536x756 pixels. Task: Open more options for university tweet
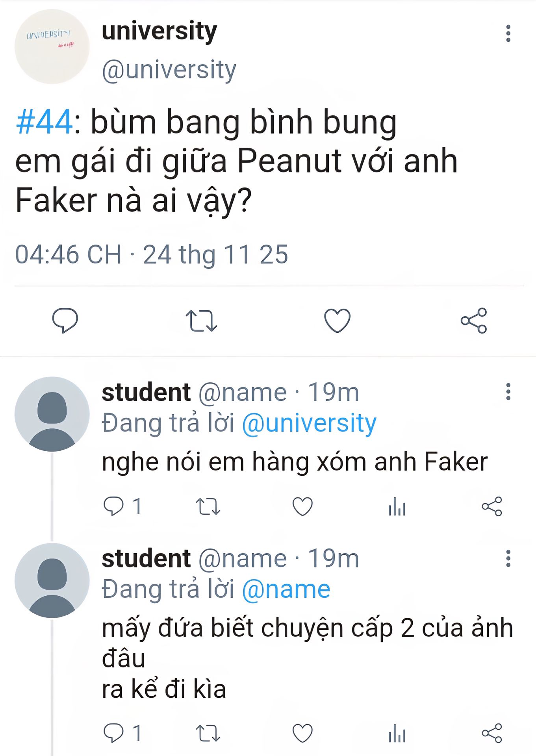[x=508, y=33]
